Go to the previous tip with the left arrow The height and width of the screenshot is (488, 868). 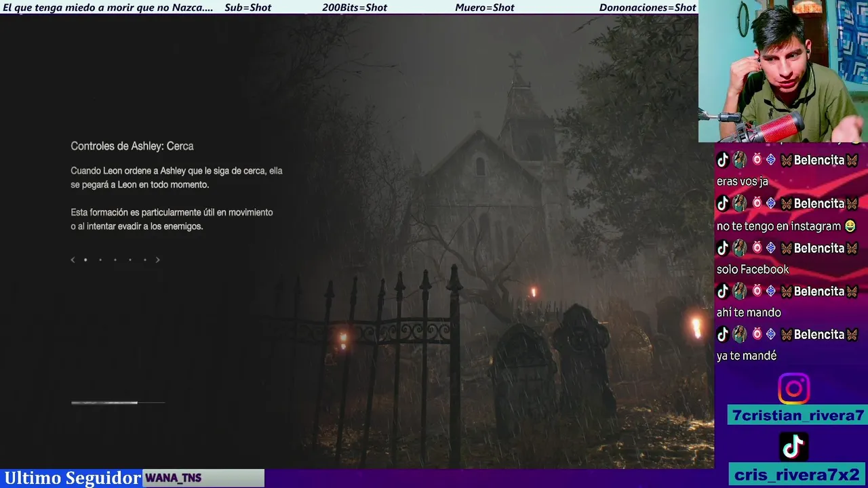[x=73, y=260]
